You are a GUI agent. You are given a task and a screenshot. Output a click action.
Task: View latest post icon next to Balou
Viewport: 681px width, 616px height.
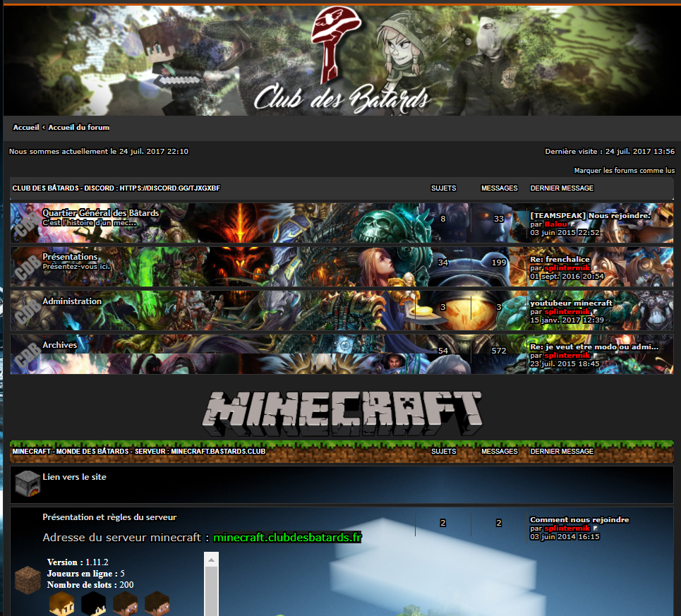click(x=572, y=224)
